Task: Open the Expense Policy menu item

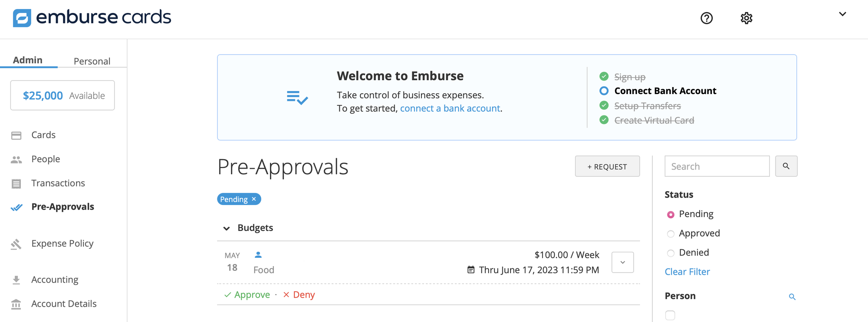Action: tap(62, 244)
